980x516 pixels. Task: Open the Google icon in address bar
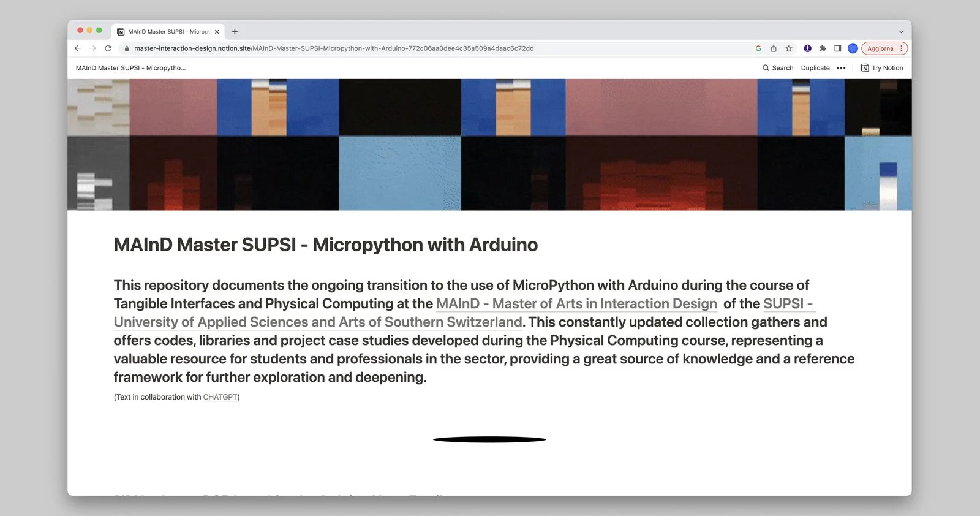tap(758, 48)
